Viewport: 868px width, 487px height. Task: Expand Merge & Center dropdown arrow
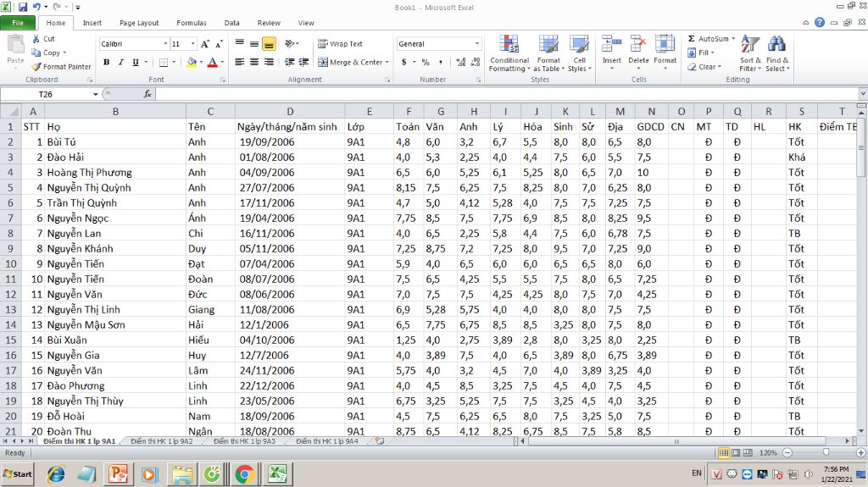[387, 62]
